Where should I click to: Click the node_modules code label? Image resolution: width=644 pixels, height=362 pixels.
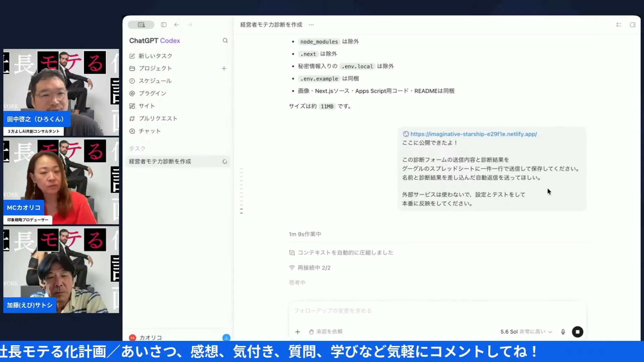click(x=319, y=42)
